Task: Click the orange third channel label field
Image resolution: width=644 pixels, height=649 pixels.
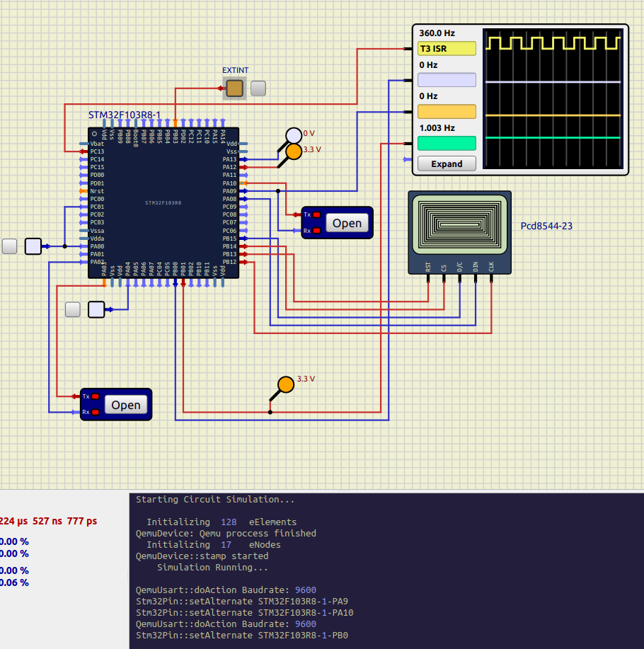Action: point(447,112)
